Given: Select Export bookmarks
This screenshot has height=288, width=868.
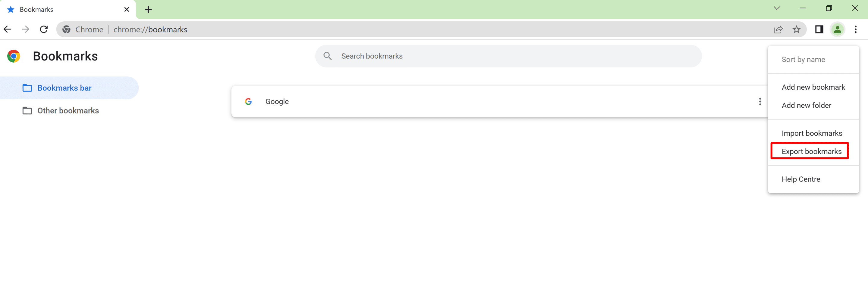Looking at the screenshot, I should pos(810,151).
